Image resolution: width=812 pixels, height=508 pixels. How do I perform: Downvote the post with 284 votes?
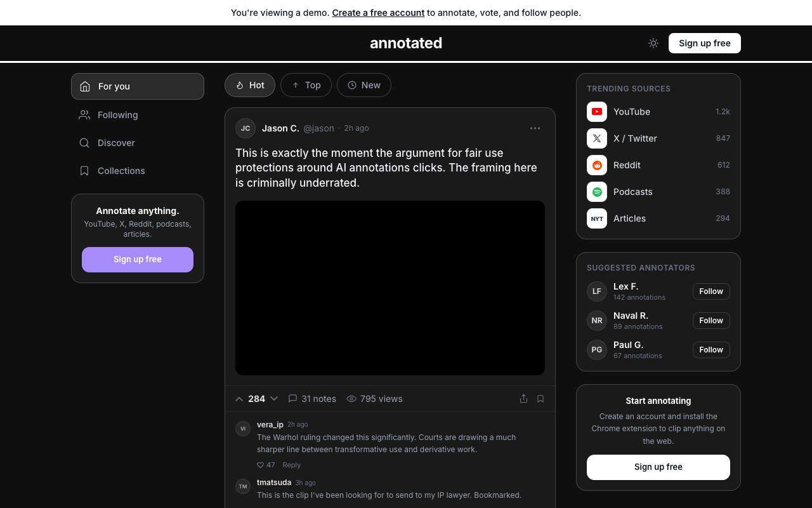tap(274, 399)
